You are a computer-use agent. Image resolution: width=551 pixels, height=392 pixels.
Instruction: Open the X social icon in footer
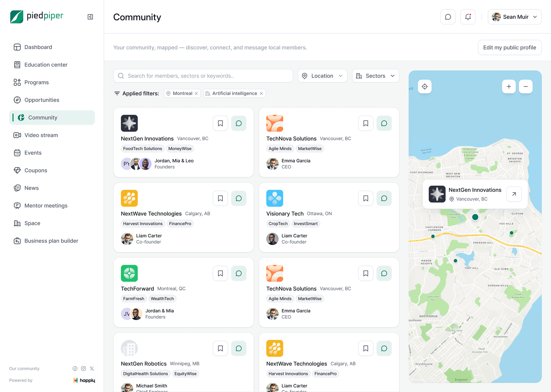click(x=92, y=369)
